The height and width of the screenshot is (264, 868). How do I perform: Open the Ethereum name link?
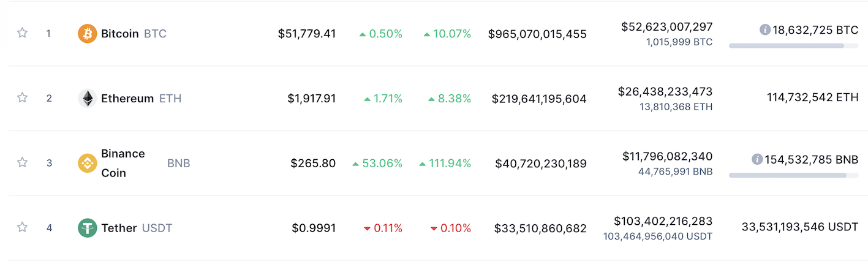pyautogui.click(x=127, y=98)
